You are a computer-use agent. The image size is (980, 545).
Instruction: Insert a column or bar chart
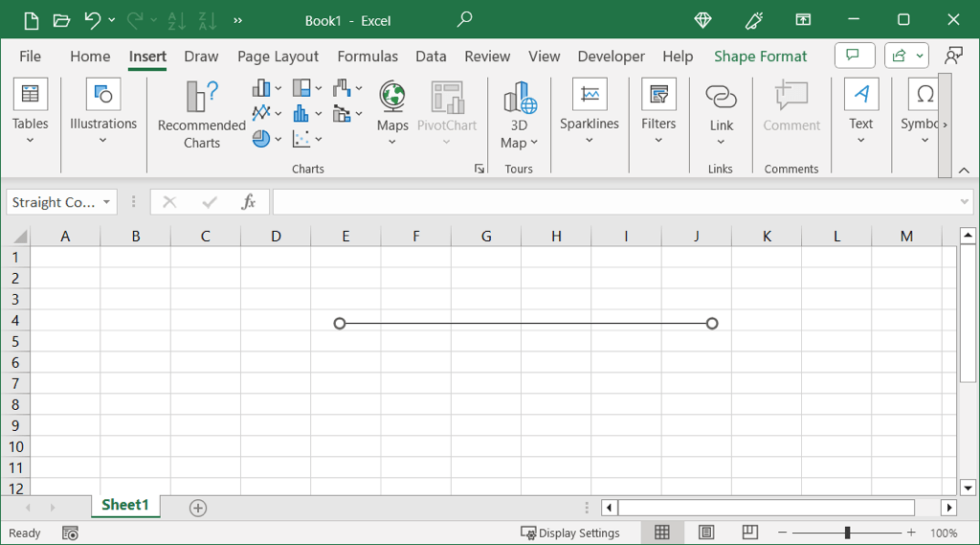pos(261,89)
